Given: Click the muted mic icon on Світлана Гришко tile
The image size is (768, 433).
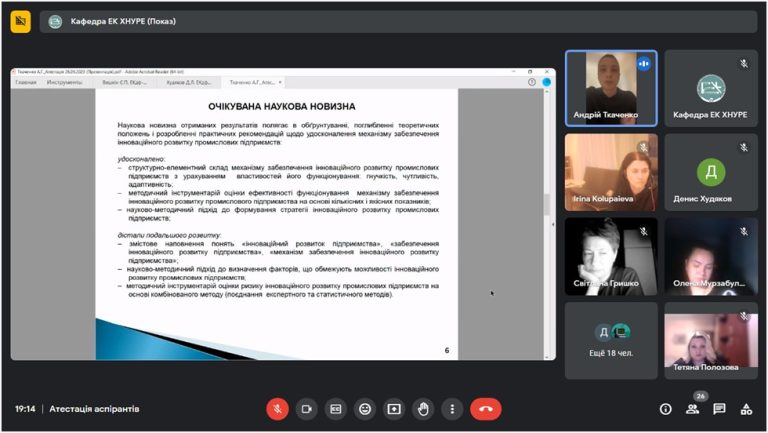Looking at the screenshot, I should point(644,231).
